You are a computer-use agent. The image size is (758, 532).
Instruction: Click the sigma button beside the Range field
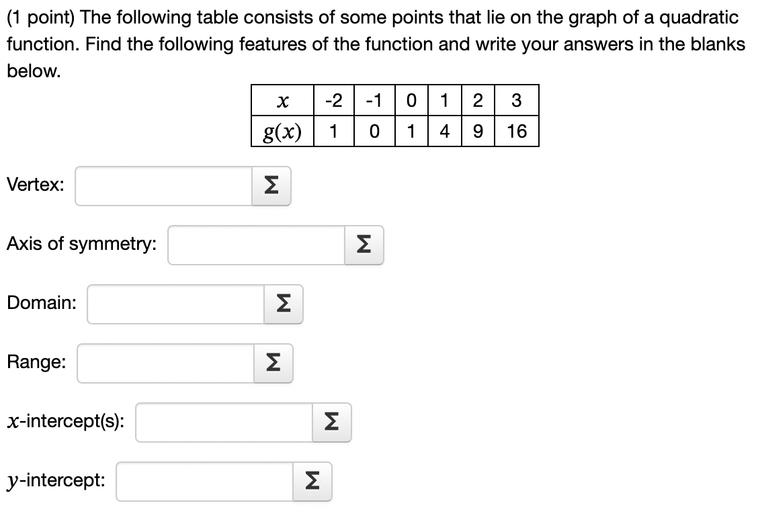273,363
